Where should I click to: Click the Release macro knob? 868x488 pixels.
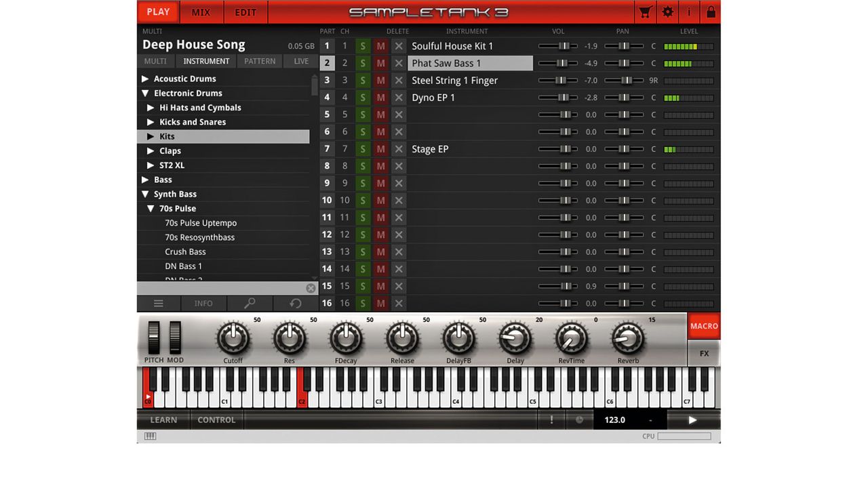click(402, 337)
